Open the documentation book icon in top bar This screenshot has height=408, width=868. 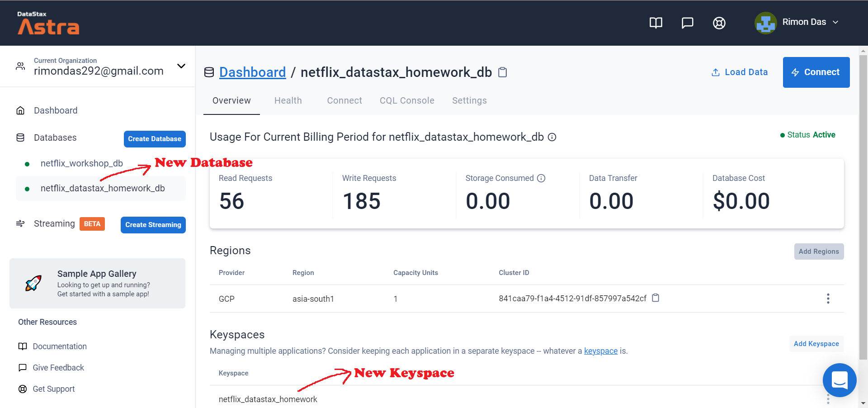coord(656,23)
